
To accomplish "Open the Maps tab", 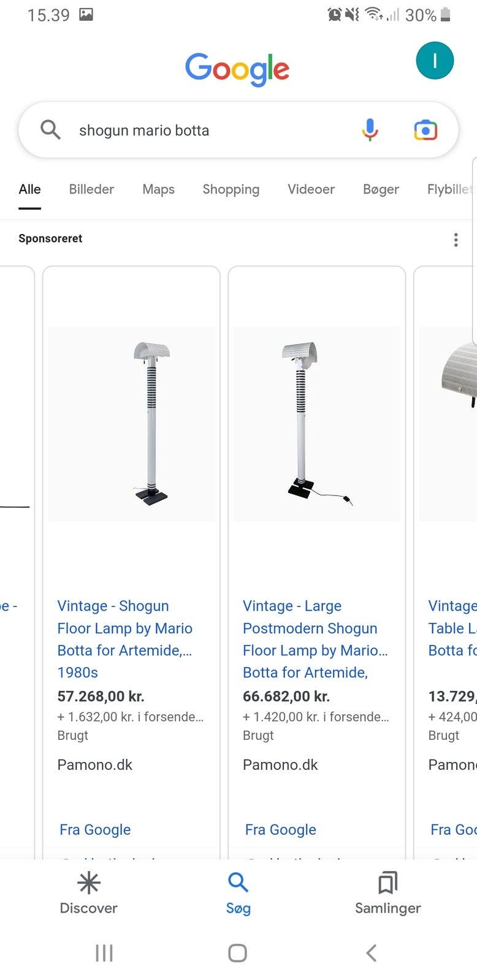I will 158,189.
